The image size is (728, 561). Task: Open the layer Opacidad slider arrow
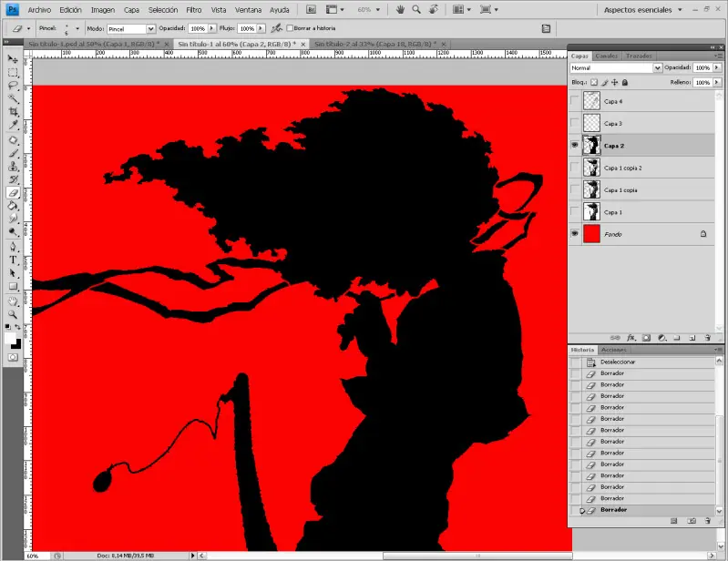pos(717,67)
